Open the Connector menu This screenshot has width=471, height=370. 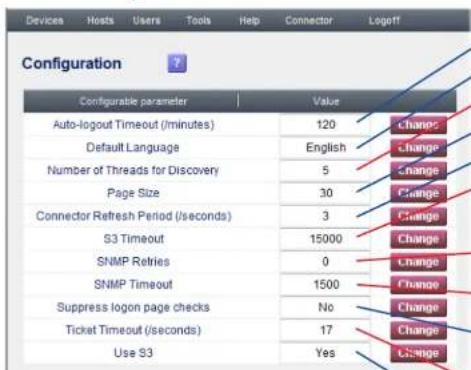pos(309,21)
